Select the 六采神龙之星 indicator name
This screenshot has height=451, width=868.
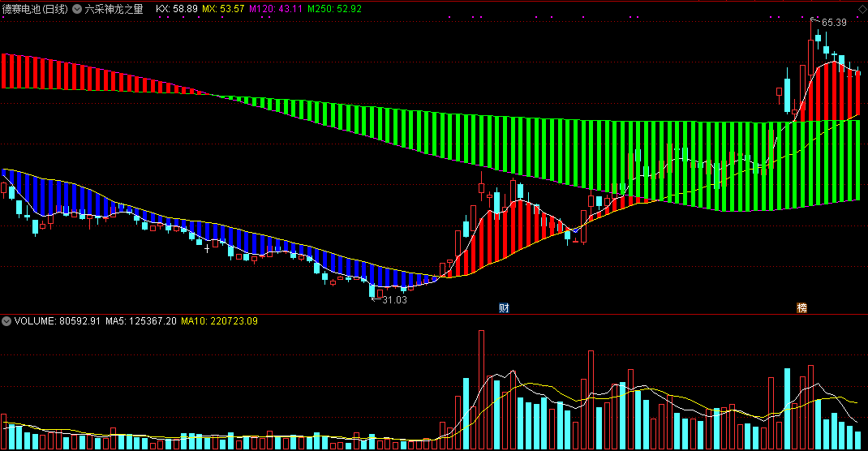114,9
